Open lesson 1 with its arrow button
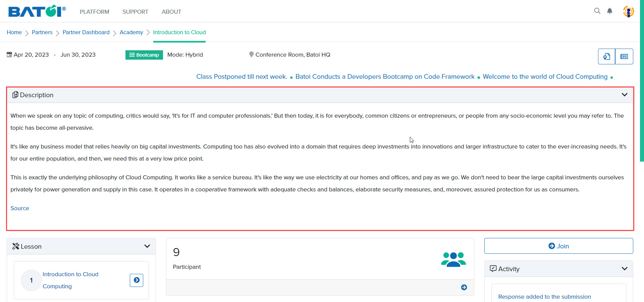The height and width of the screenshot is (302, 644). pos(137,280)
